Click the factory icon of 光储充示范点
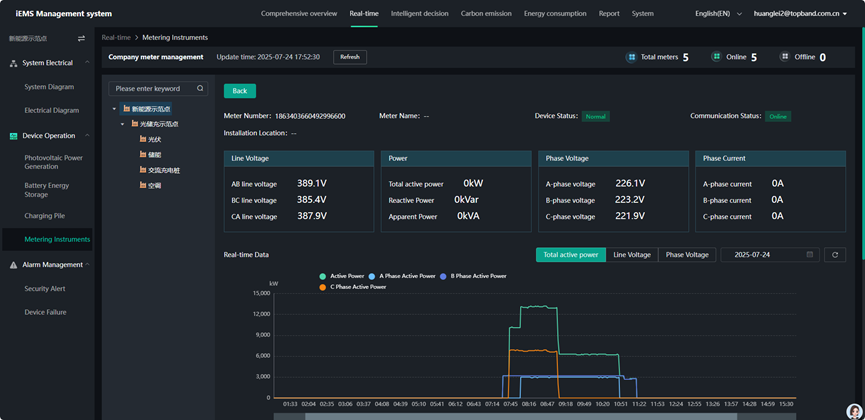The height and width of the screenshot is (420, 865). [135, 125]
